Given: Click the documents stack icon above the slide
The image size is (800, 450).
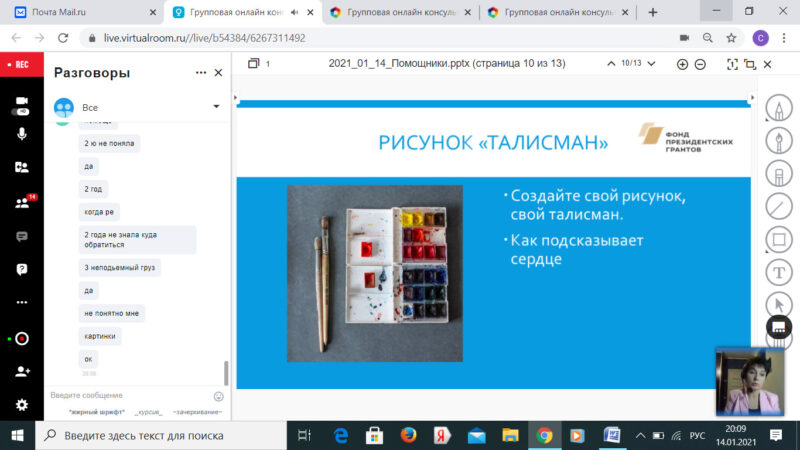Looking at the screenshot, I should (253, 63).
